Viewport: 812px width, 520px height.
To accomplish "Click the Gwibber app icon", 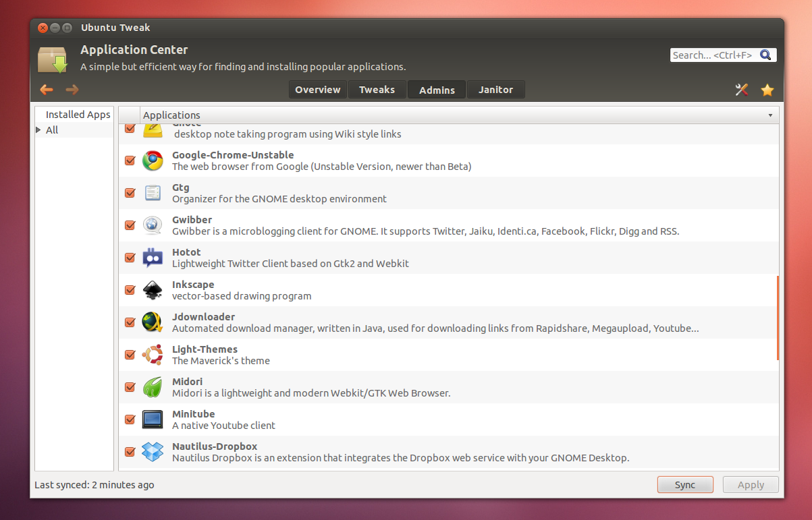I will pos(153,225).
